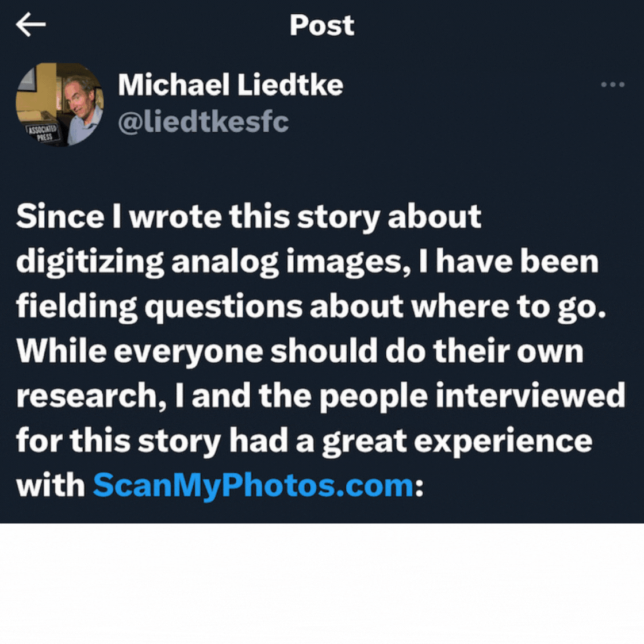
Task: Follow the ScanMyPhotos.com link
Action: [x=253, y=486]
